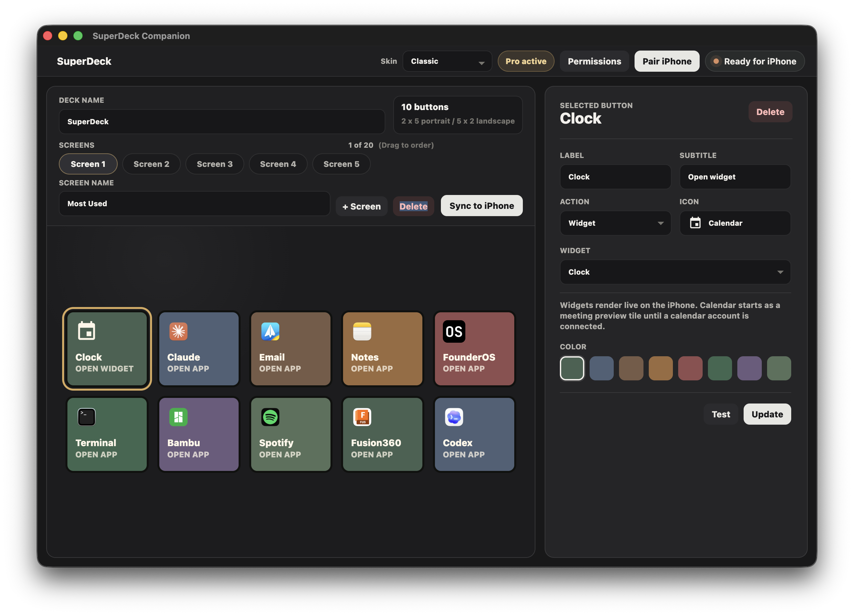Select the Terminal deck tile
Viewport: 854px width, 616px height.
[107, 435]
